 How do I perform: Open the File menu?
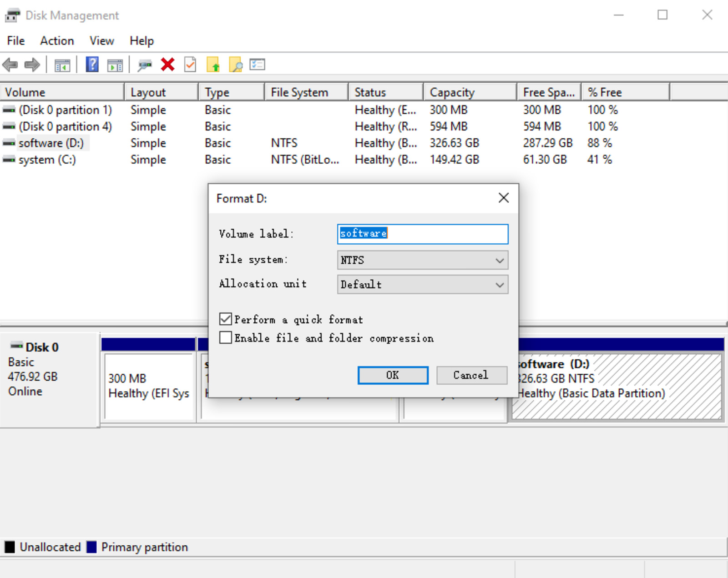tap(16, 41)
